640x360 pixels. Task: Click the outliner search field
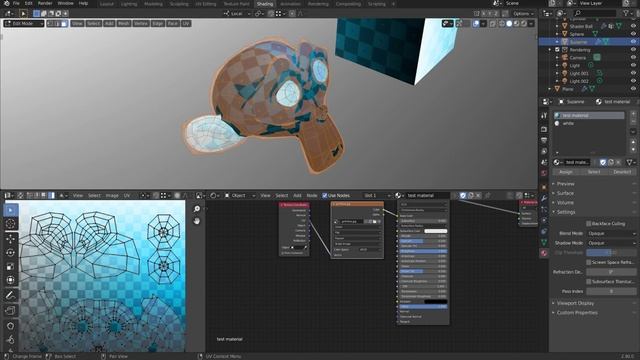pos(594,13)
